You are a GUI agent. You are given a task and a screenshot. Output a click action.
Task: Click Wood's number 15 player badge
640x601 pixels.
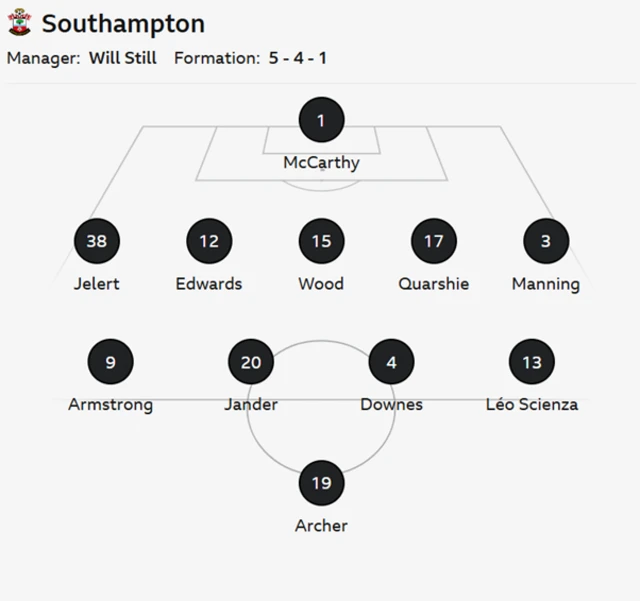click(321, 241)
